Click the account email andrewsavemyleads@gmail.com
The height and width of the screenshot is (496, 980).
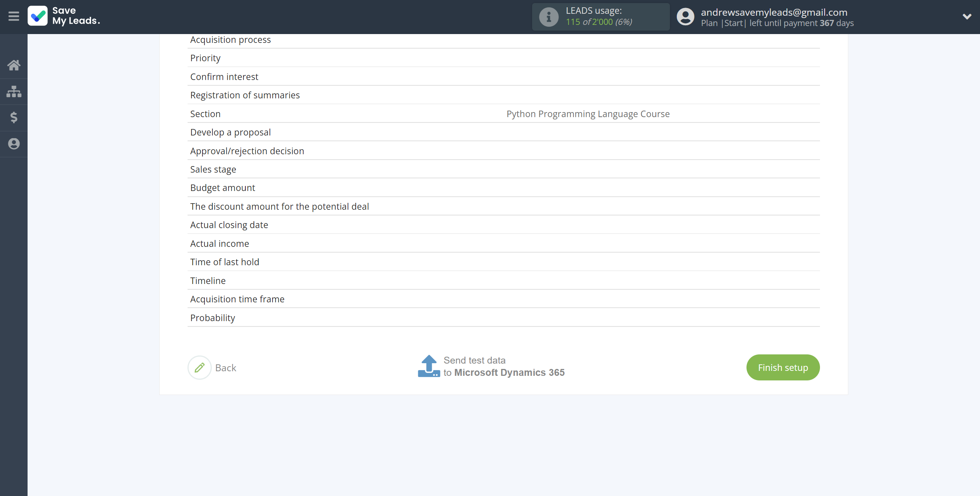774,12
